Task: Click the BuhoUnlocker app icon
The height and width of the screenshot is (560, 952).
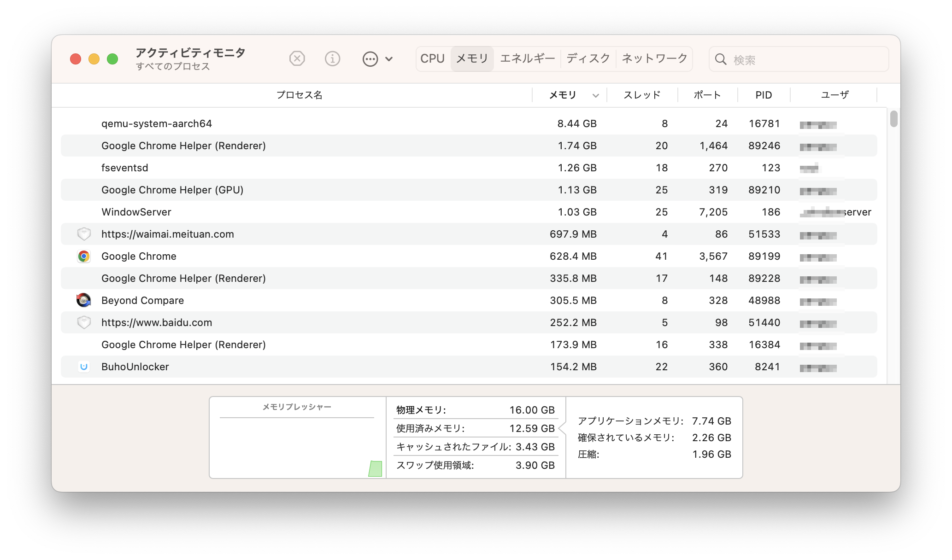Action: [x=84, y=367]
